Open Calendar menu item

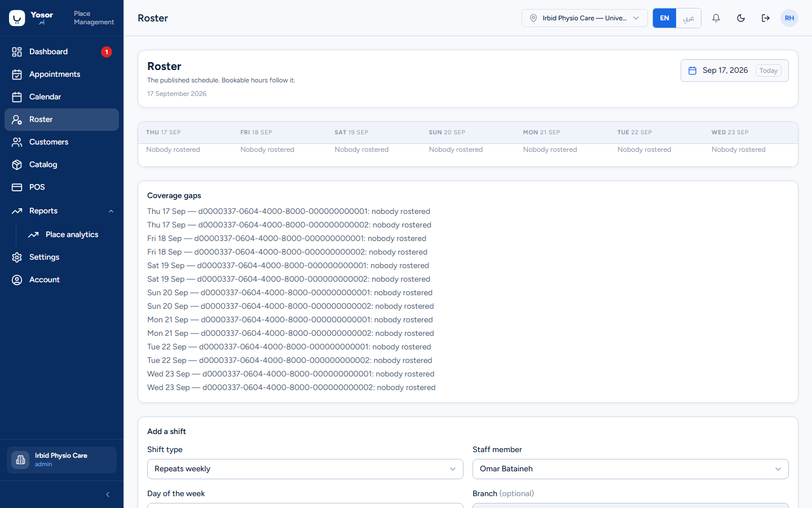point(61,97)
